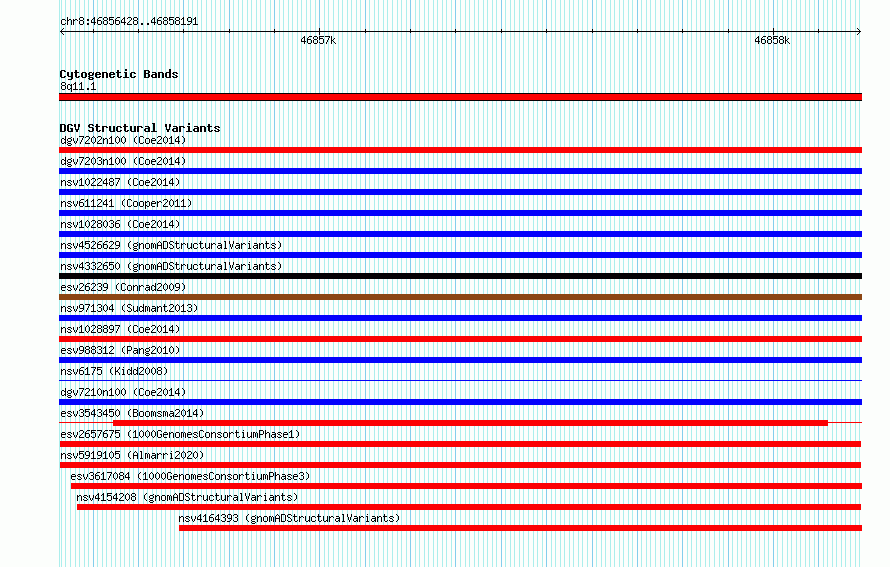Image resolution: width=890 pixels, height=567 pixels.
Task: Click the blue bar under esv988312
Action: coord(460,360)
